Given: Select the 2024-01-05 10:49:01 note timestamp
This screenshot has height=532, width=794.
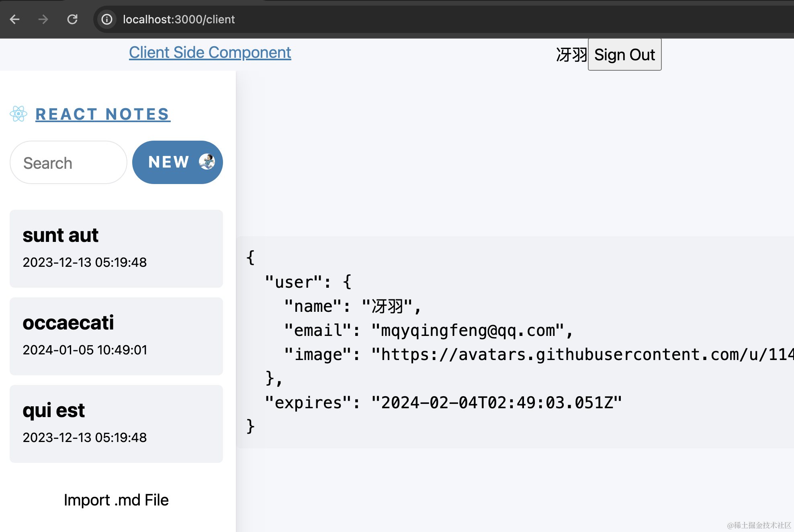Looking at the screenshot, I should (x=85, y=350).
